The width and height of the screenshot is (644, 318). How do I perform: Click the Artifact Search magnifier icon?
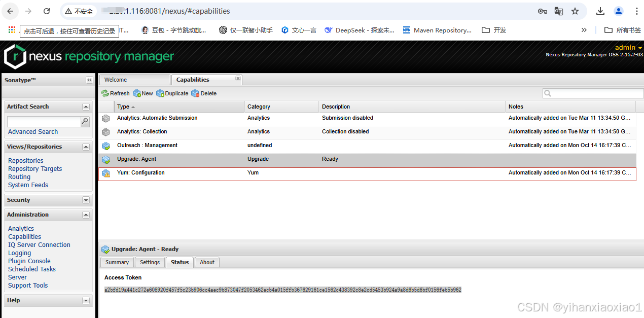(x=85, y=122)
